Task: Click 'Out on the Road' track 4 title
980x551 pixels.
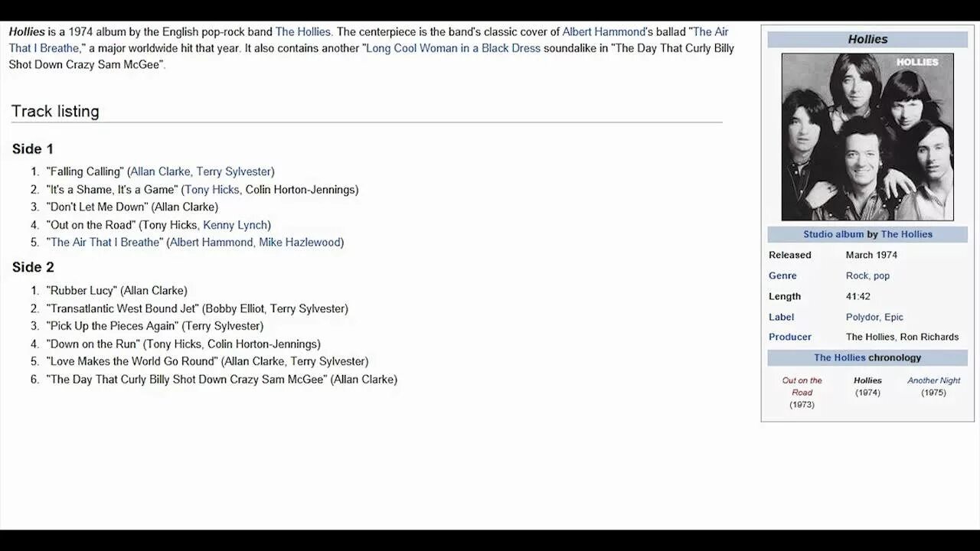Action: [x=91, y=225]
